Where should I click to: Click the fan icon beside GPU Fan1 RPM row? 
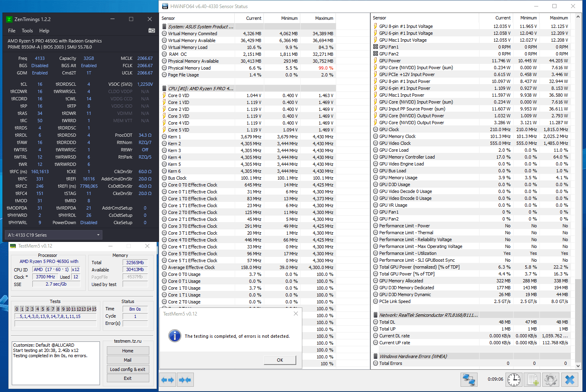(x=376, y=47)
